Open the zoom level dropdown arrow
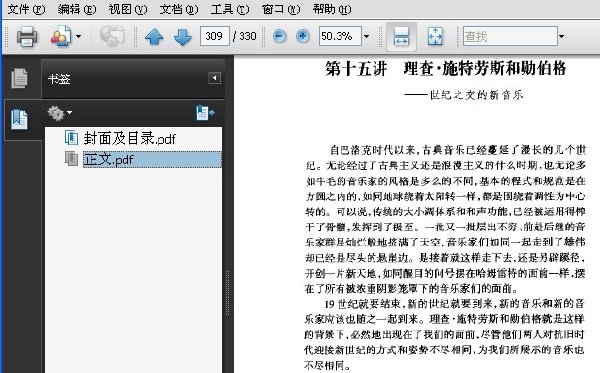Viewport: 600px width, 373px height. [366, 37]
